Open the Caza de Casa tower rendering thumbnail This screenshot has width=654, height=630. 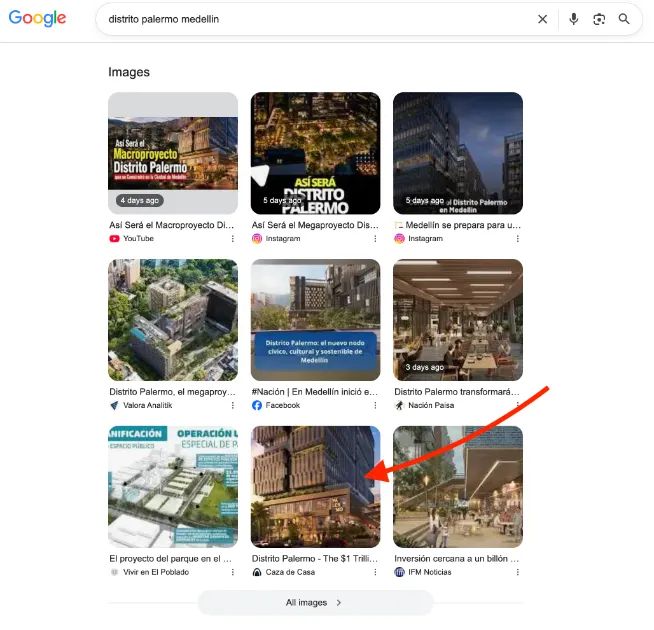(315, 486)
